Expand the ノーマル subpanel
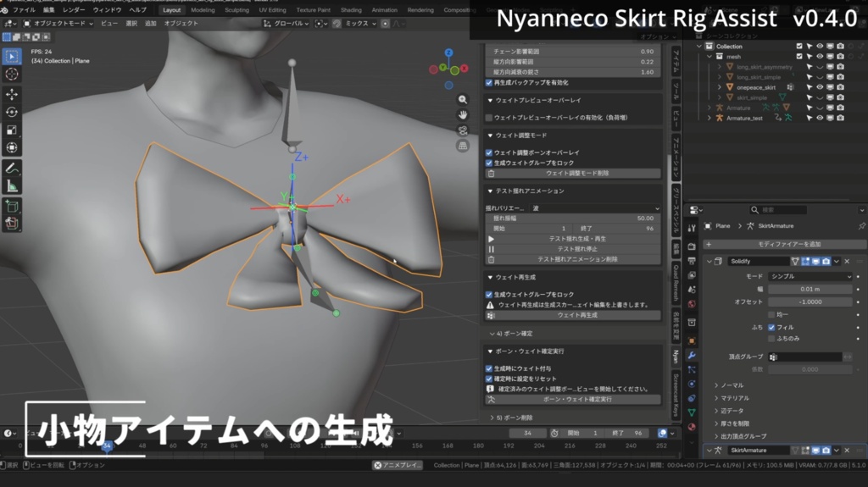 716,385
